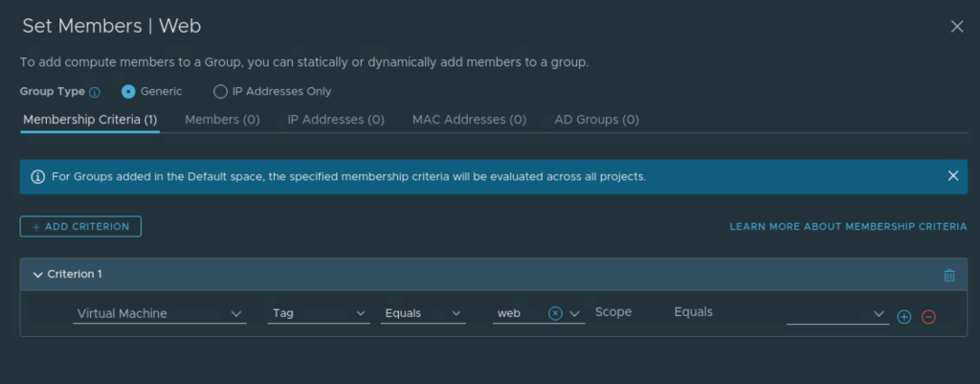This screenshot has height=384, width=980.
Task: Close the Set Members dialog
Action: pyautogui.click(x=956, y=27)
